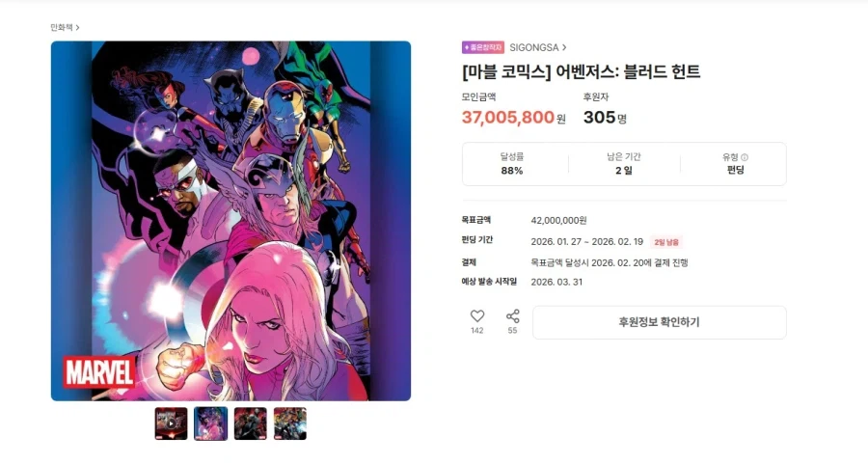
Task: Click the 펀딩 type label under 유형
Action: pos(735,171)
